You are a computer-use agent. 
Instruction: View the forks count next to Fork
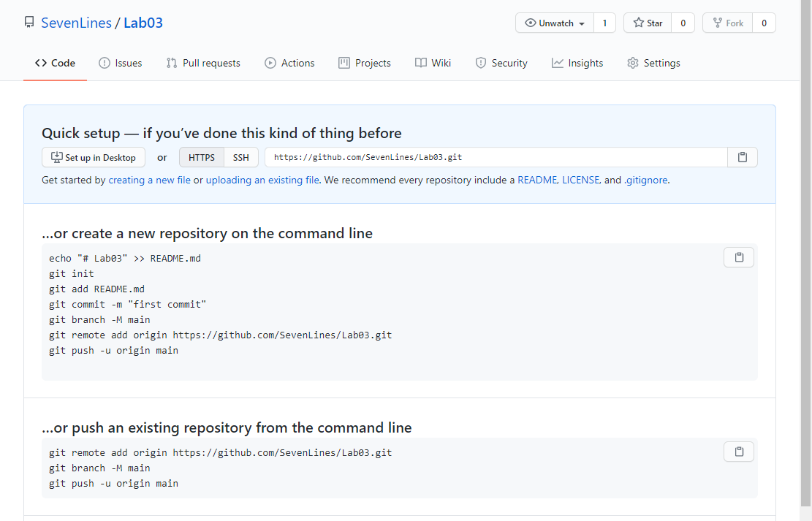(764, 23)
